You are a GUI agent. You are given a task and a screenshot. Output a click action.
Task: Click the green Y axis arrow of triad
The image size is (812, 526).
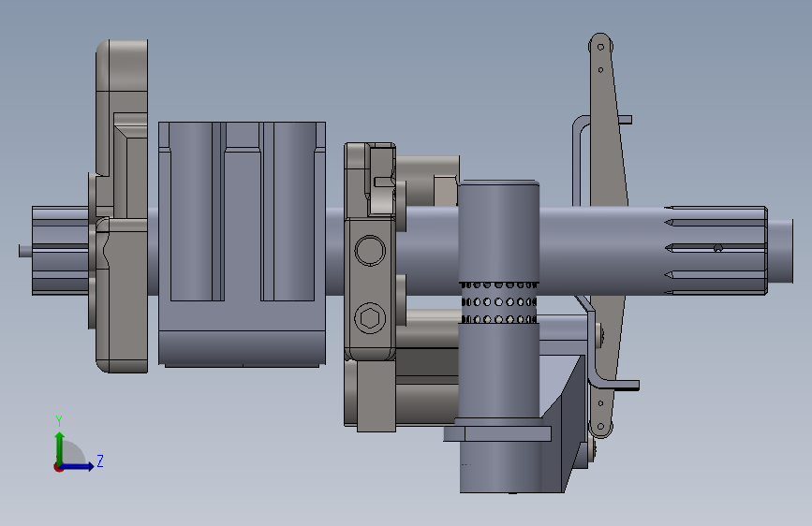point(60,447)
